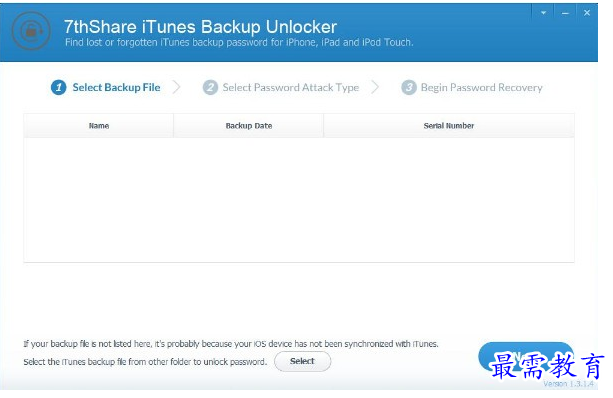
Task: Go to Begin Password Recovery step
Action: coord(482,87)
